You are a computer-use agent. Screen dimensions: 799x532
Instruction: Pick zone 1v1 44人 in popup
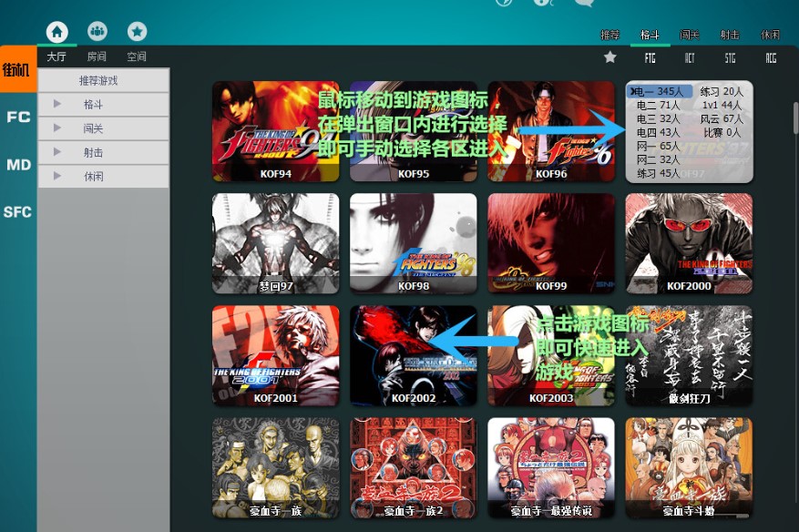[x=722, y=106]
